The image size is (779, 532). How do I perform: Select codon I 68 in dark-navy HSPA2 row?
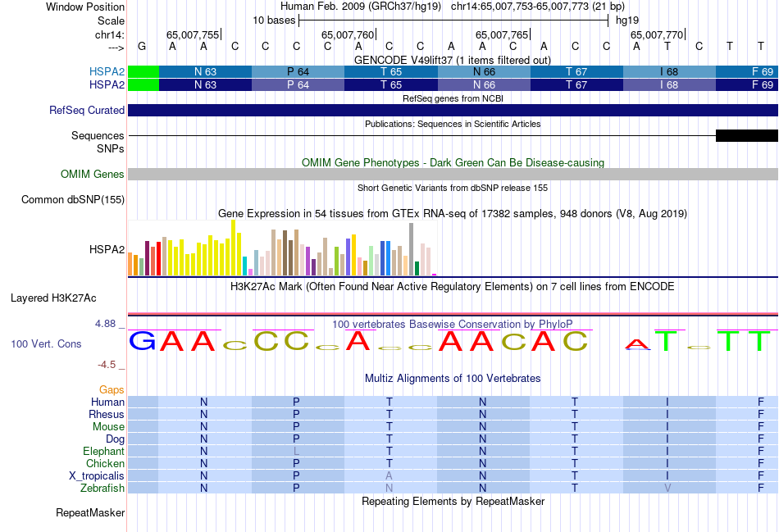point(670,84)
